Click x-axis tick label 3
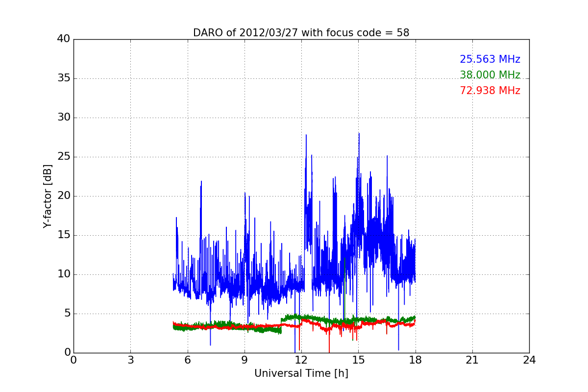Screen dimensions: 588x392 point(130,360)
